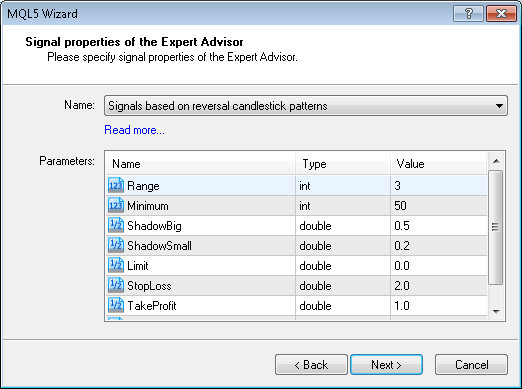Screen dimensions: 522x389
Task: Click the double-type icon beside TakeProfit
Action: (x=116, y=305)
